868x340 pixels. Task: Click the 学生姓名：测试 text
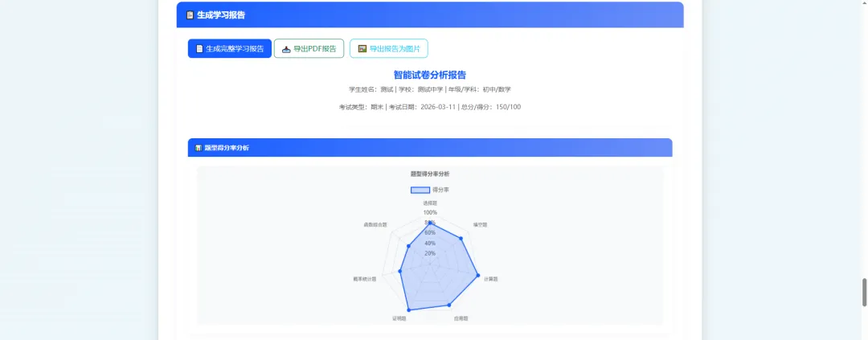coord(371,89)
